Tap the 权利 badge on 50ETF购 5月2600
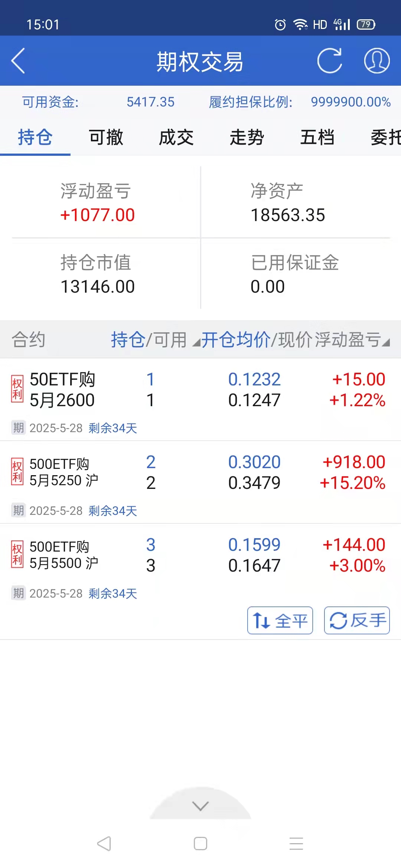401x868 pixels. 17,389
